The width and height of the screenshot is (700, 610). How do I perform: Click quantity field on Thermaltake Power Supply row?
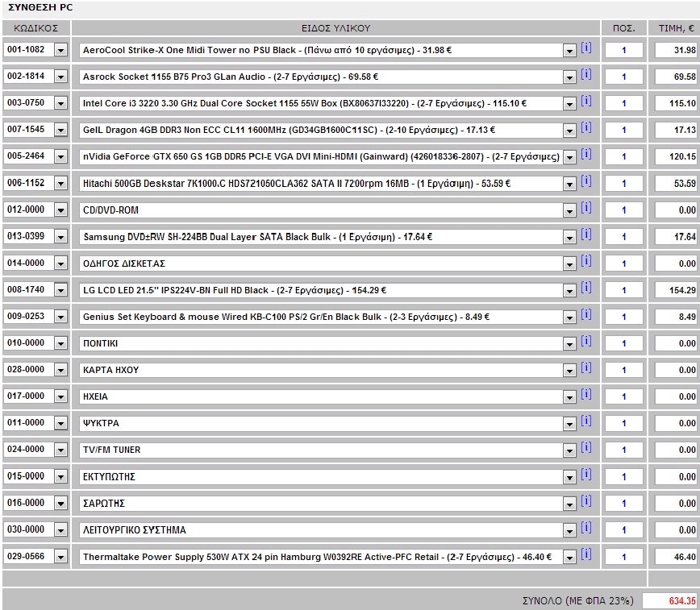624,557
